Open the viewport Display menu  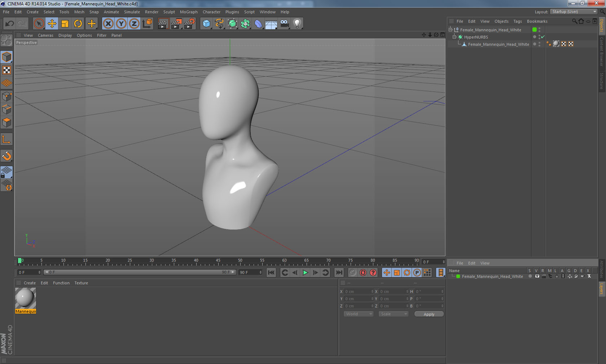(65, 35)
